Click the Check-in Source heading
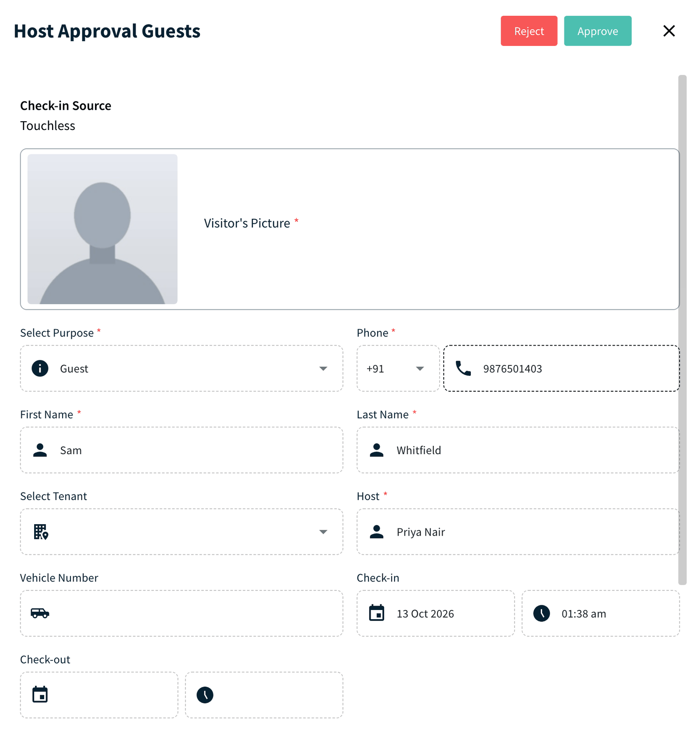 pyautogui.click(x=66, y=106)
